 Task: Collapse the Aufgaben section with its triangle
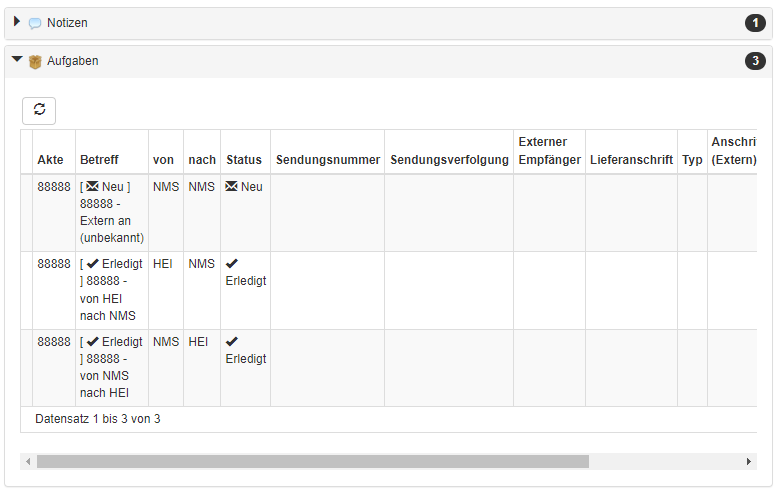17,59
